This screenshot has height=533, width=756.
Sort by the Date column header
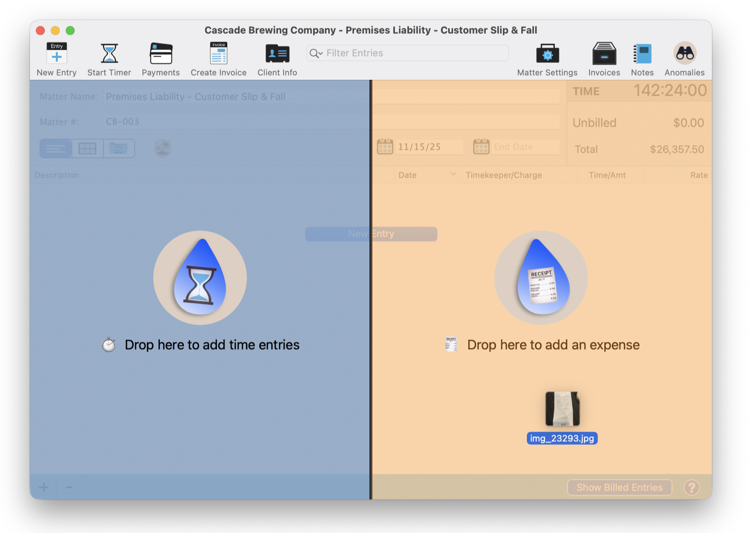click(x=427, y=175)
